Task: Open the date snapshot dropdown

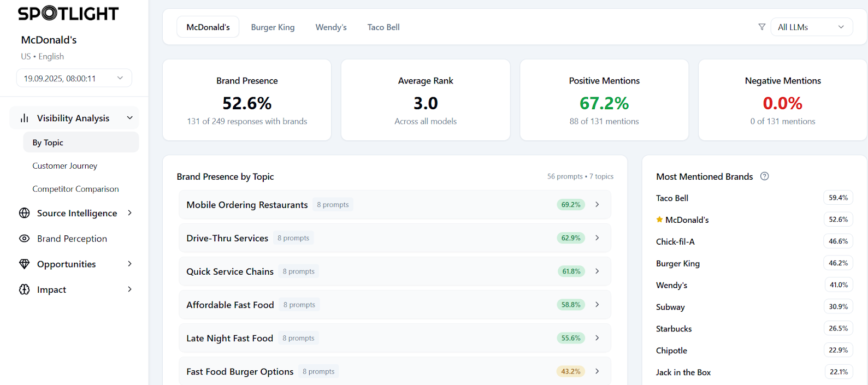Action: (x=74, y=78)
